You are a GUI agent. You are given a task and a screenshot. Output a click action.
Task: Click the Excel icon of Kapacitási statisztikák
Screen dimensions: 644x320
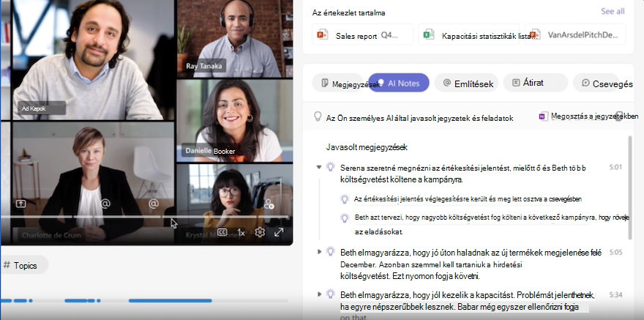coord(429,35)
